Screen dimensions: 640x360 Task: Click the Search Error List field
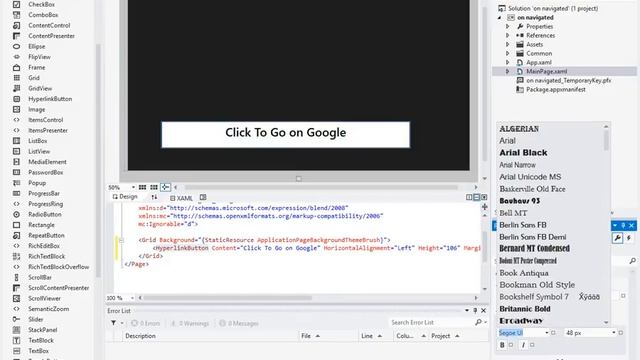pos(431,322)
